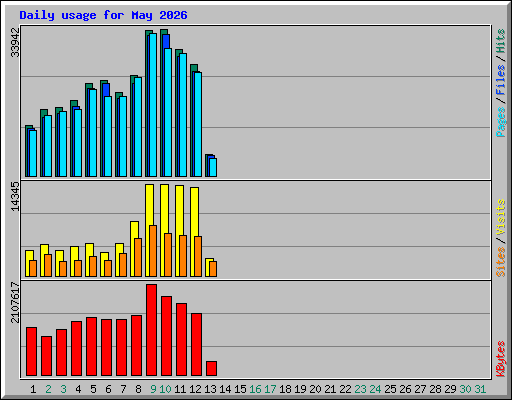Select day 19 on the x-axis

[x=300, y=389]
